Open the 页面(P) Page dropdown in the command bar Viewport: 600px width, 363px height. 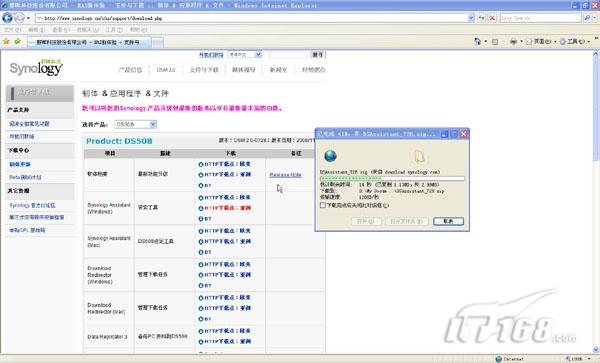(541, 41)
